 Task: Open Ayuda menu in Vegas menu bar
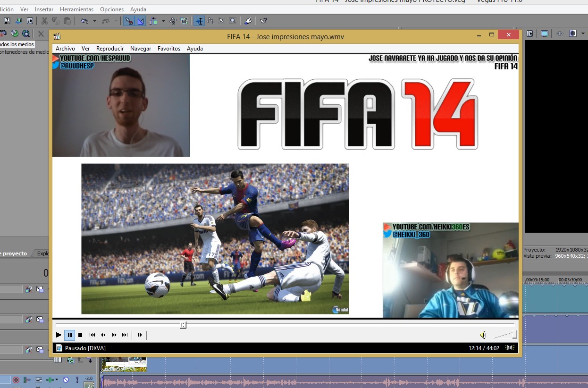coord(138,9)
